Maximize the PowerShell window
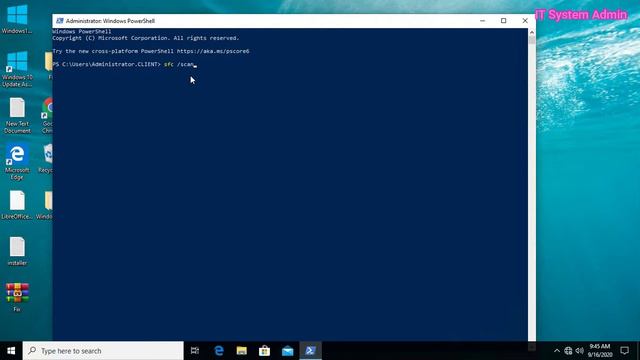 click(504, 21)
